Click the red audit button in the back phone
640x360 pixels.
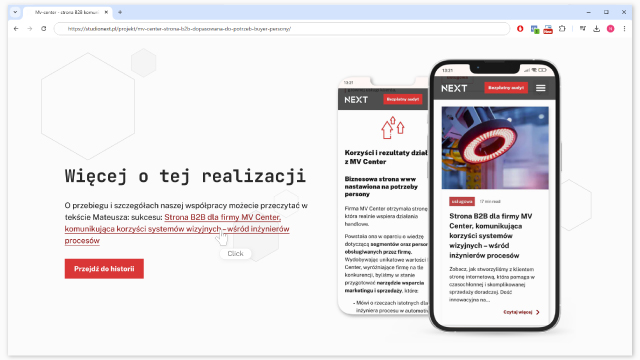403,99
